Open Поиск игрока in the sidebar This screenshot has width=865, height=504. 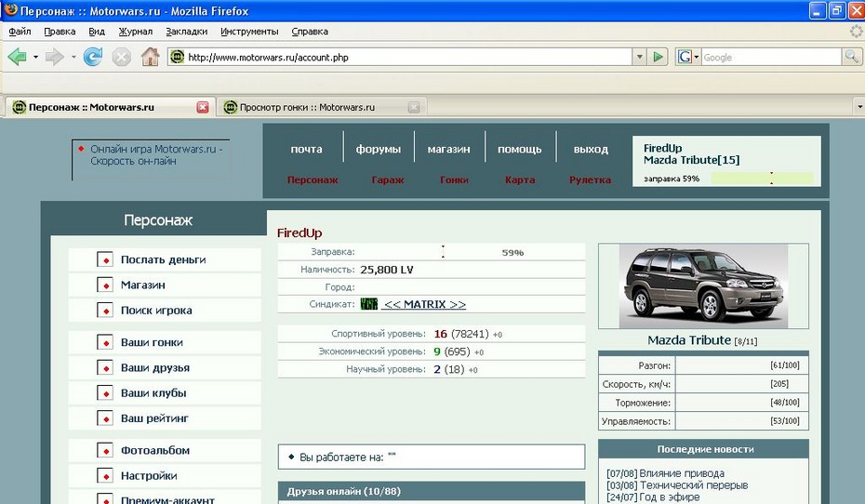pyautogui.click(x=156, y=311)
